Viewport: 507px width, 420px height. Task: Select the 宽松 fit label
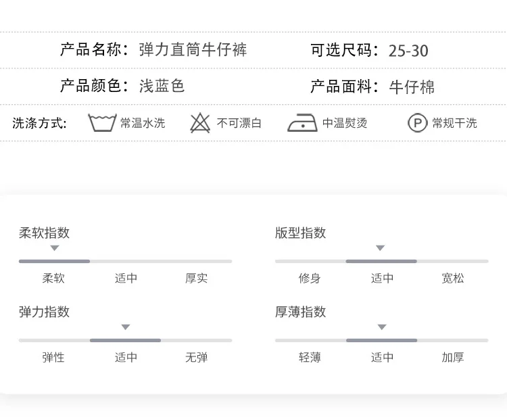[453, 278]
